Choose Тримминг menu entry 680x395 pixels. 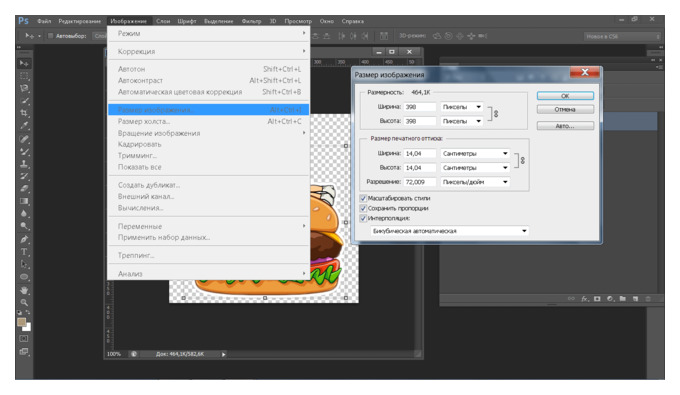pyautogui.click(x=209, y=155)
